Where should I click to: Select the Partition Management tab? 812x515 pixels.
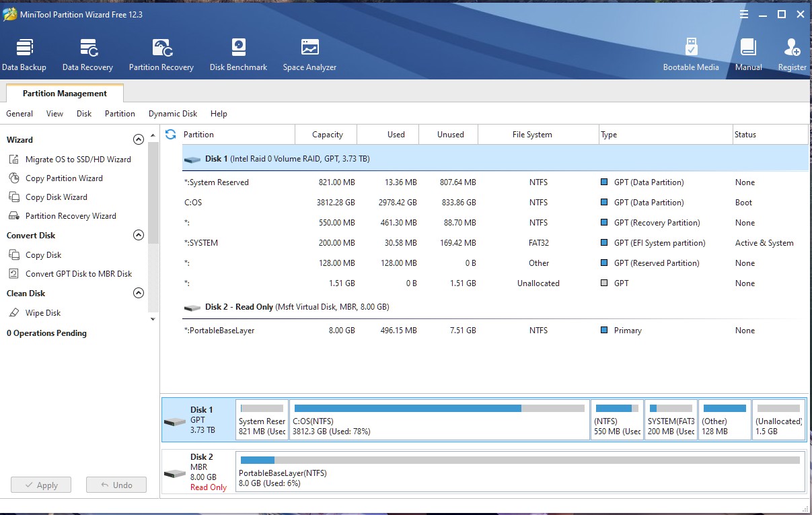[x=65, y=93]
